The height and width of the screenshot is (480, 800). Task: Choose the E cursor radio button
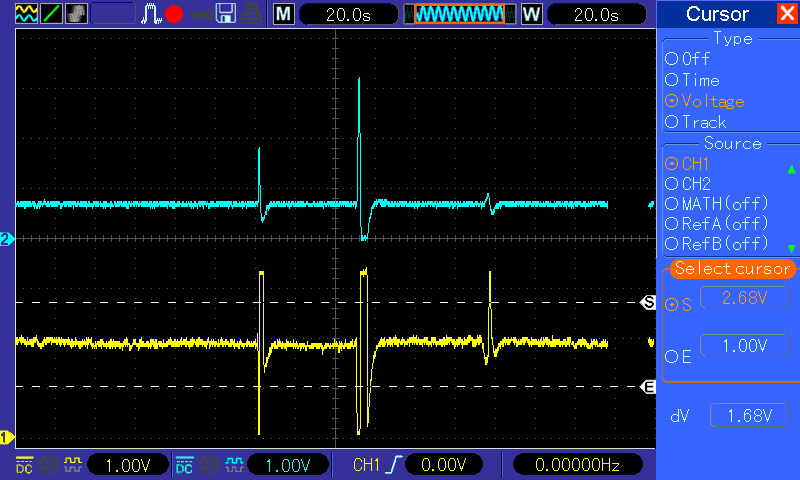pos(678,357)
